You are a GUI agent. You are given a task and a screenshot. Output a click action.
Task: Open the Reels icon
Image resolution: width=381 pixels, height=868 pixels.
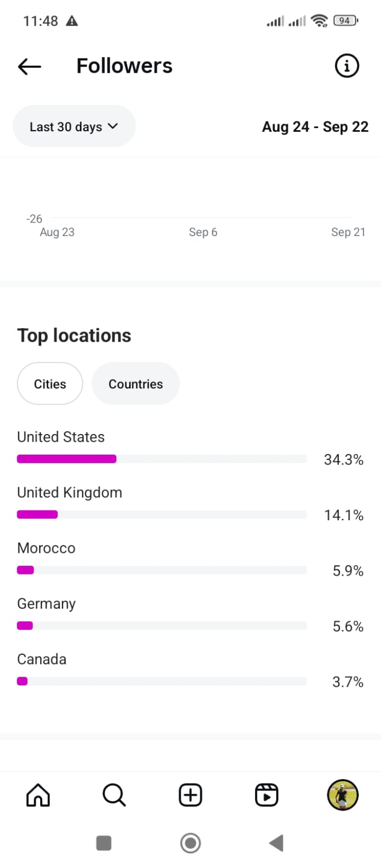tap(266, 795)
